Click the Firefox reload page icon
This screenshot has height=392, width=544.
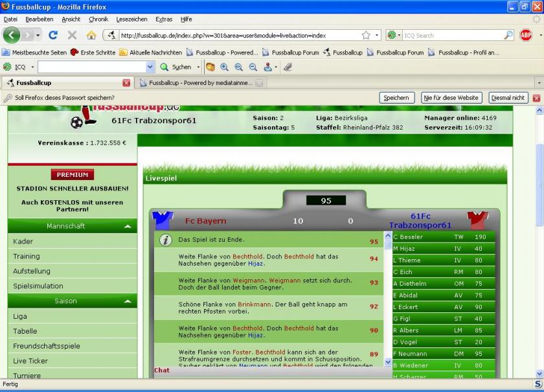[53, 35]
